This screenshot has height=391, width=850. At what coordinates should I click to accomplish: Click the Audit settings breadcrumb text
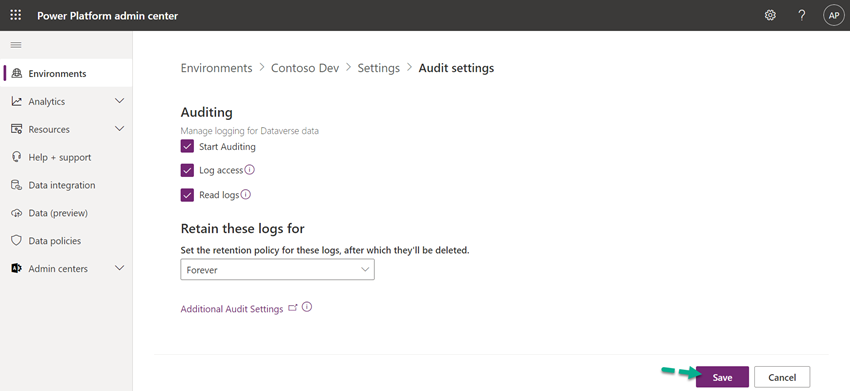[x=456, y=68]
